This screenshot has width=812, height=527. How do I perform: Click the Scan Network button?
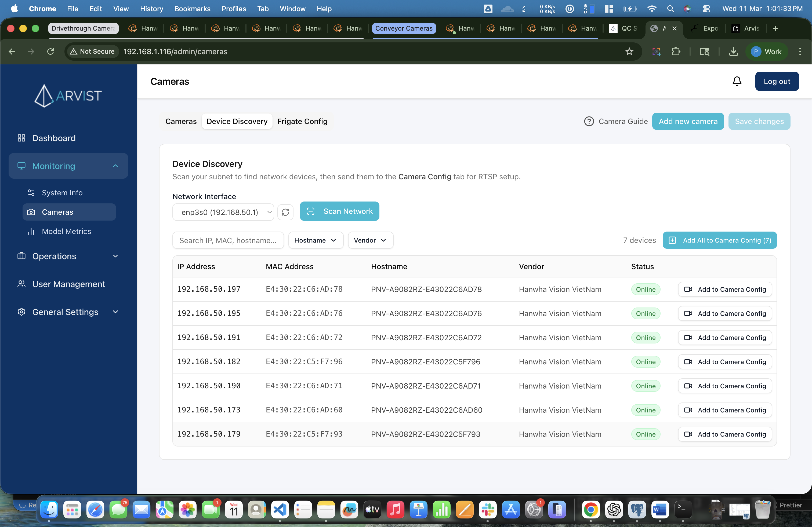coord(339,211)
